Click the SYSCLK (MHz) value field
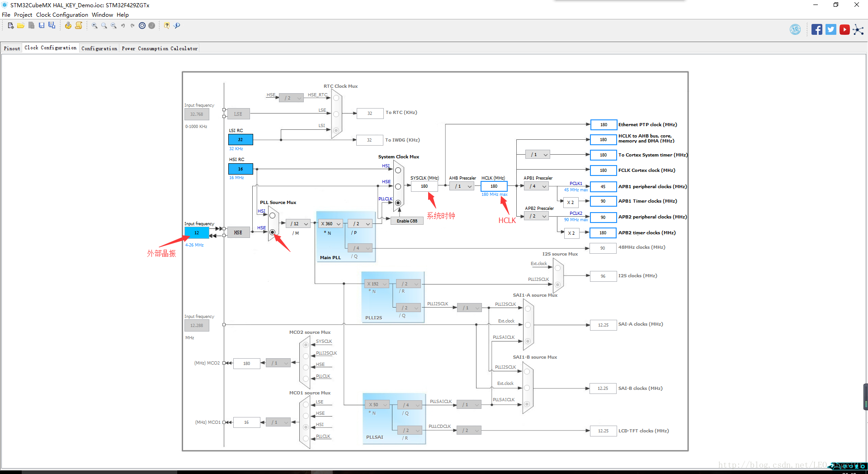The image size is (868, 474). (x=425, y=186)
